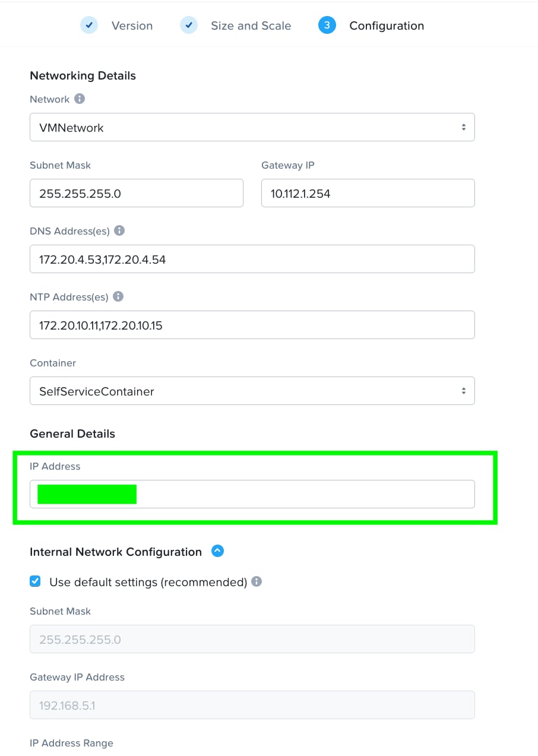Click the blue step 3 Configuration badge
The width and height of the screenshot is (538, 756).
[327, 26]
